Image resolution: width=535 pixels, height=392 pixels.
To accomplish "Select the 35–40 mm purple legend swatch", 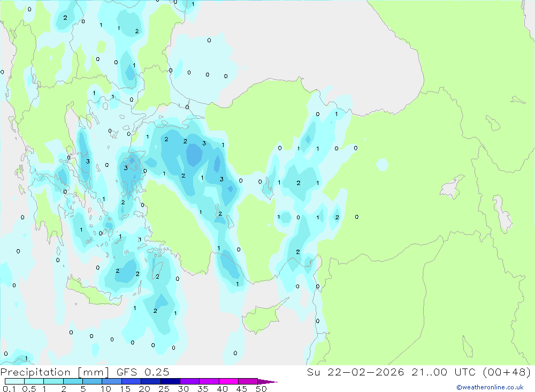I will coord(209,381).
